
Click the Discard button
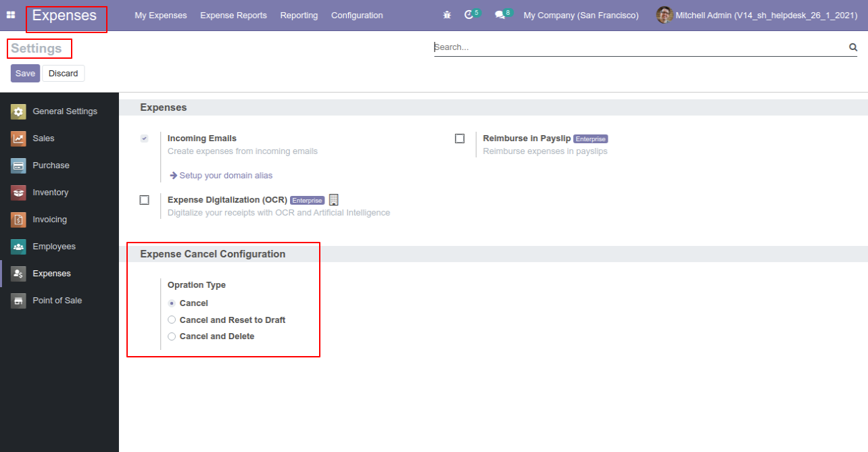64,74
